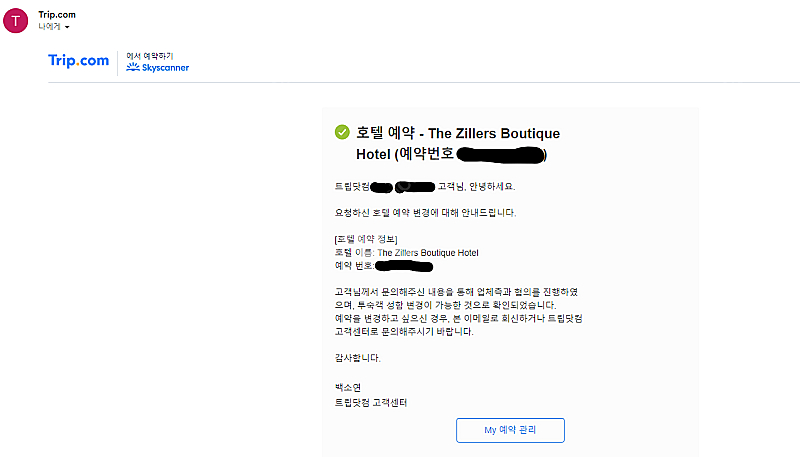This screenshot has height=457, width=800.
Task: Click the greeting line ending 고객님, 안녕하세요.
Action: 425,187
